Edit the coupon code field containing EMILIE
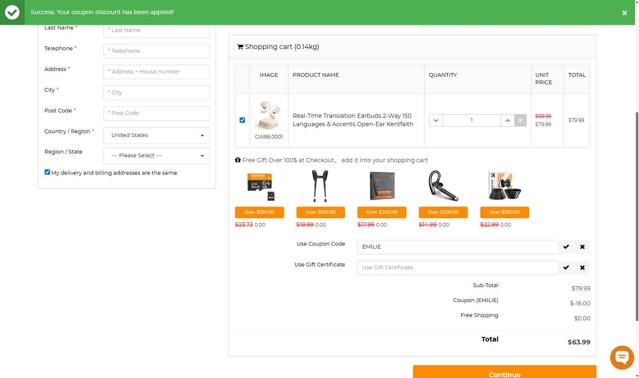 pyautogui.click(x=457, y=247)
